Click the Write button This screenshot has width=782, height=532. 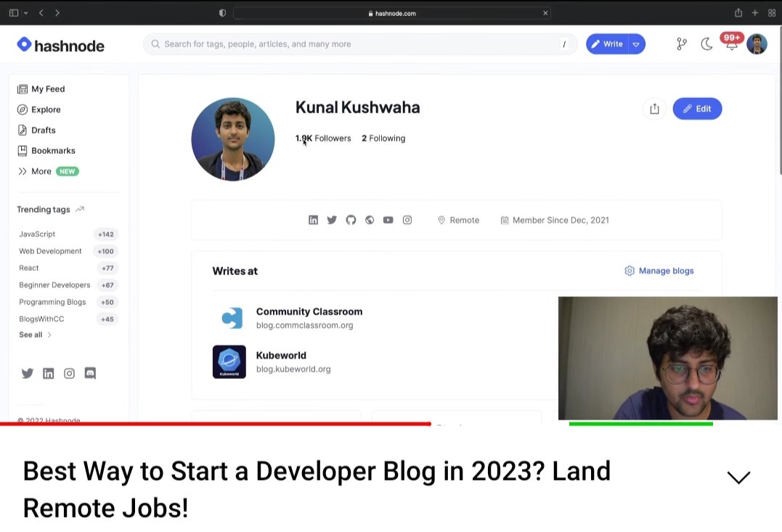click(x=608, y=44)
